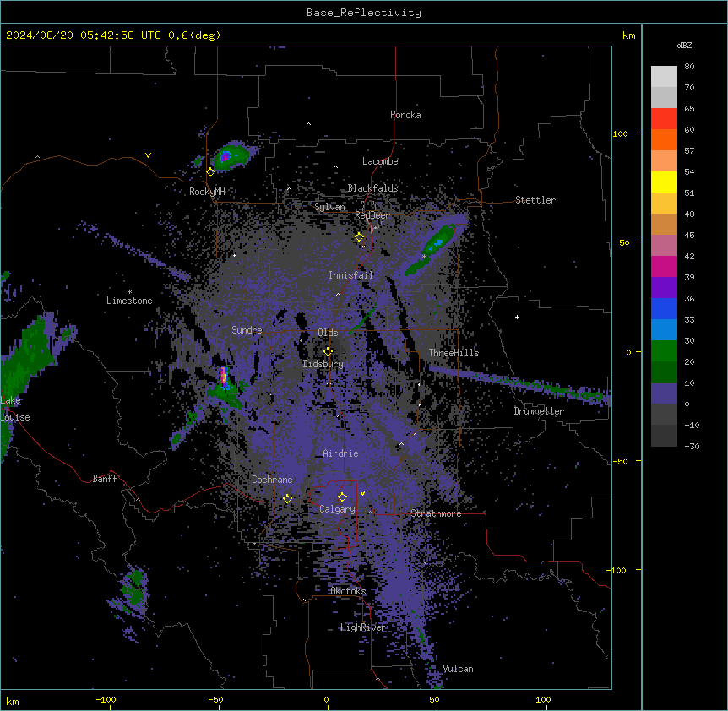The width and height of the screenshot is (728, 711).
Task: Pick the yellow swatch between 54 and 51 dBZ
Action: [x=664, y=182]
